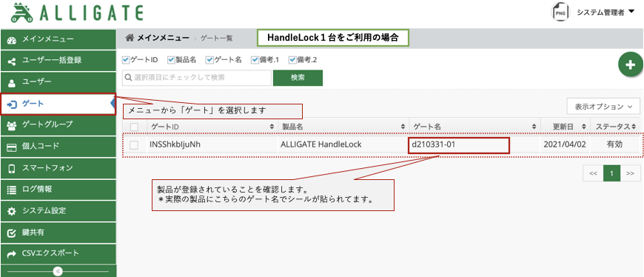Open the システム管理者 account dropdown
644x277 pixels.
606,13
